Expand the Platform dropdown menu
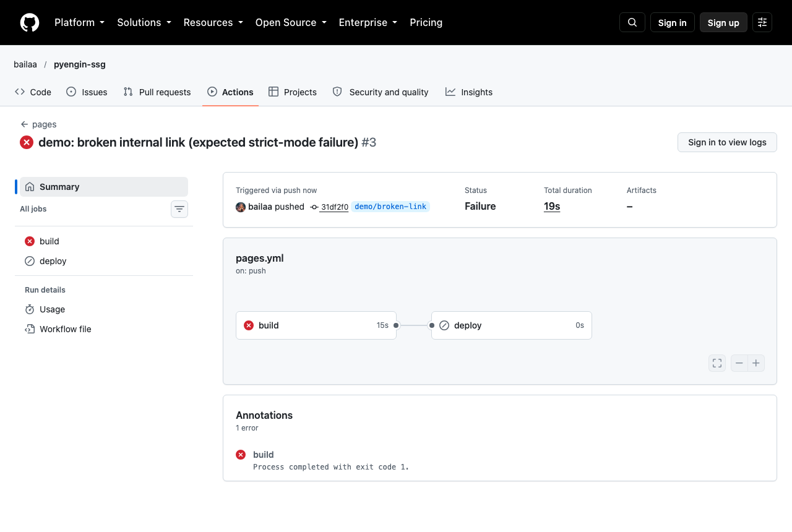The image size is (792, 532). coord(79,22)
